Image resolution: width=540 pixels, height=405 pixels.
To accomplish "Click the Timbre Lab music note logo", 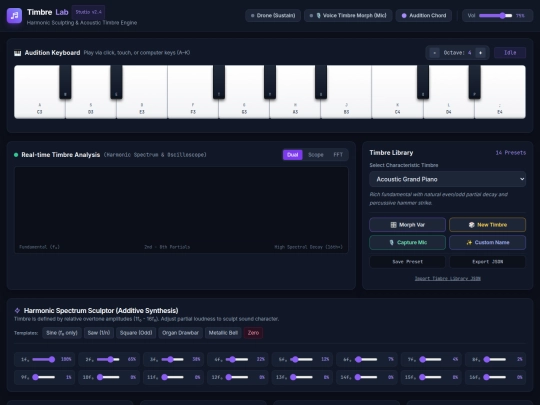I will click(x=14, y=15).
